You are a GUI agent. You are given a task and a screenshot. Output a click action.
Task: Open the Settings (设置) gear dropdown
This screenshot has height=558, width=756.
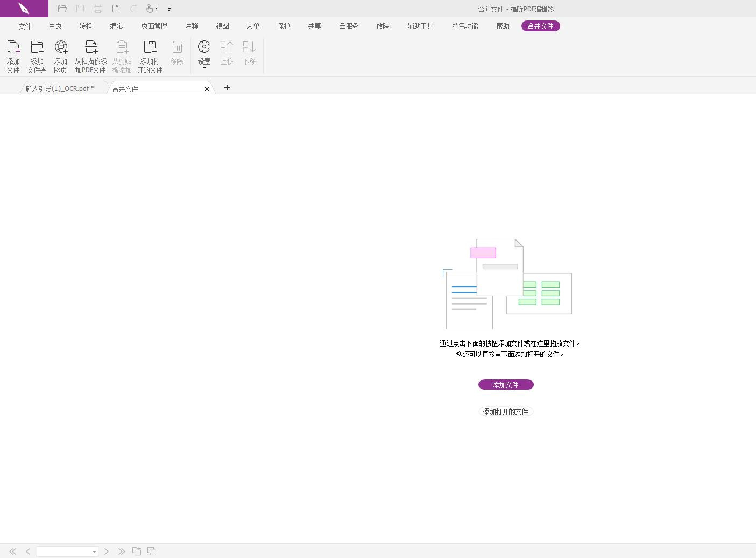click(x=204, y=55)
